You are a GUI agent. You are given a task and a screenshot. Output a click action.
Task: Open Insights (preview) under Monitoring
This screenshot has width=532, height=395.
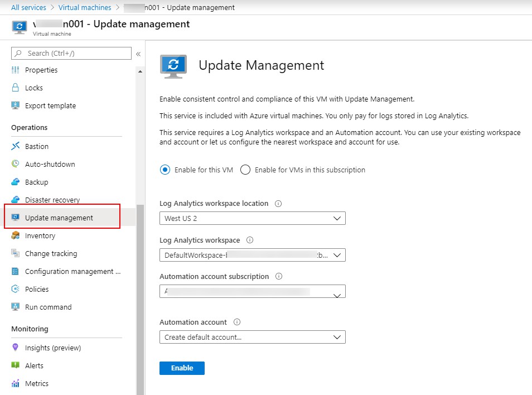(53, 348)
